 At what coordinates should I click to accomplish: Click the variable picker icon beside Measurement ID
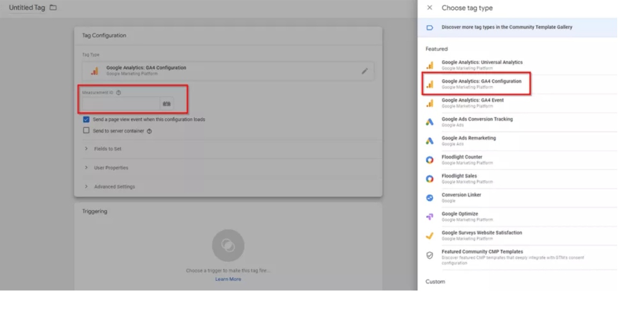(167, 103)
